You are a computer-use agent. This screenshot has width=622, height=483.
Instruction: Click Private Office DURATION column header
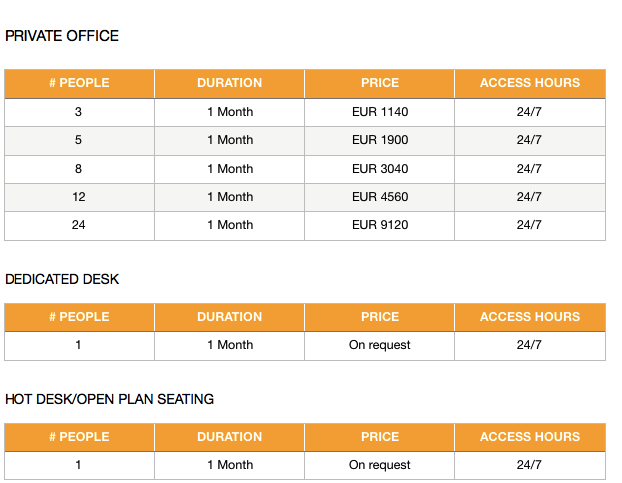[229, 83]
